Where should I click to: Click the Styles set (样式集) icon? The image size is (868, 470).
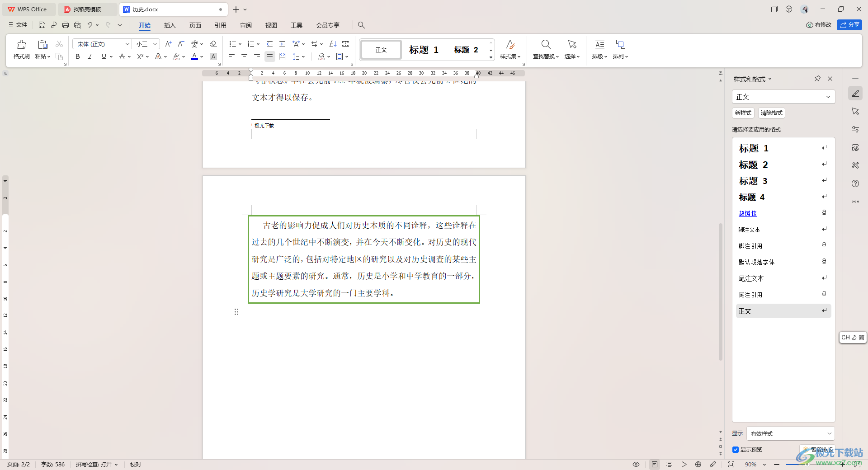click(510, 44)
